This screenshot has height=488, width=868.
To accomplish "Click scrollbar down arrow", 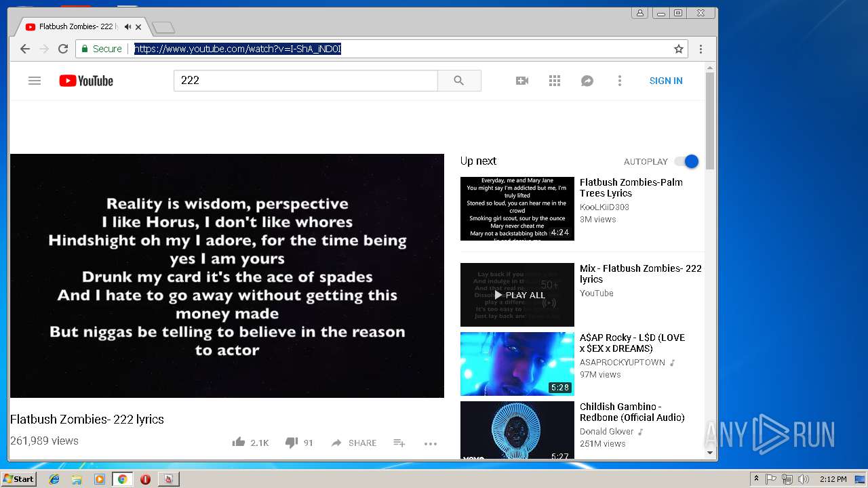I will 710,453.
